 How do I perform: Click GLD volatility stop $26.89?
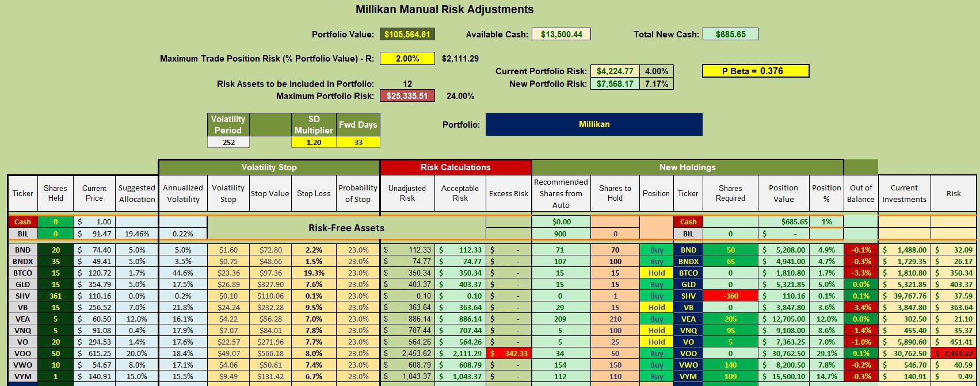[x=228, y=284]
